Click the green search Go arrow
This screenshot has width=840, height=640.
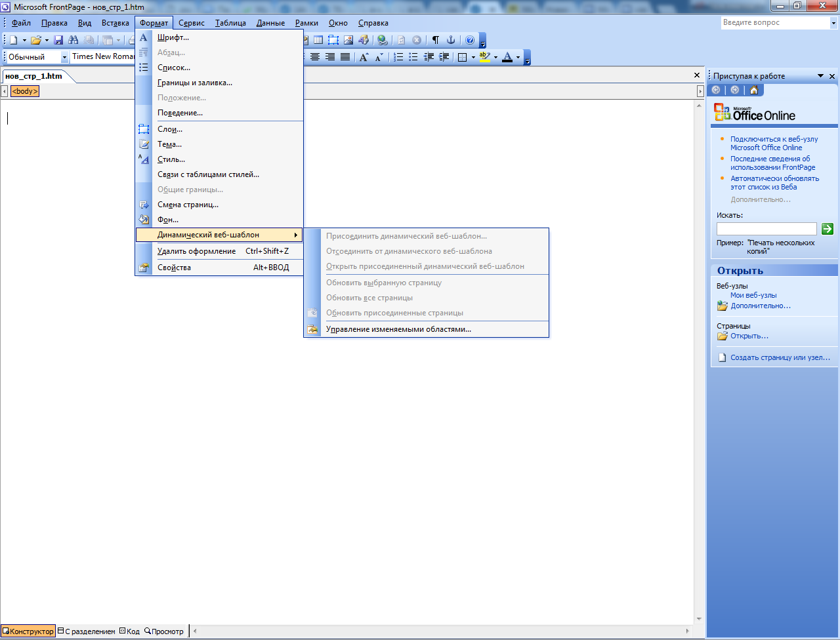(828, 228)
